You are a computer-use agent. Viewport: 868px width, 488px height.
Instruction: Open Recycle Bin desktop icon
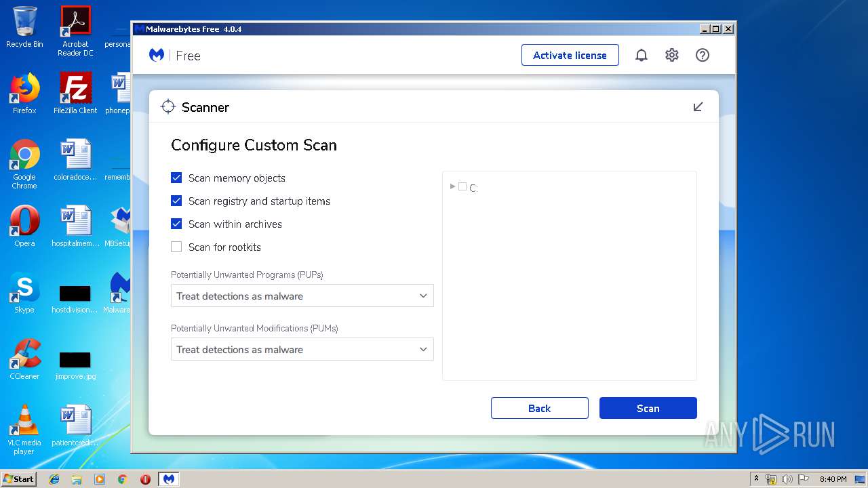point(24,27)
